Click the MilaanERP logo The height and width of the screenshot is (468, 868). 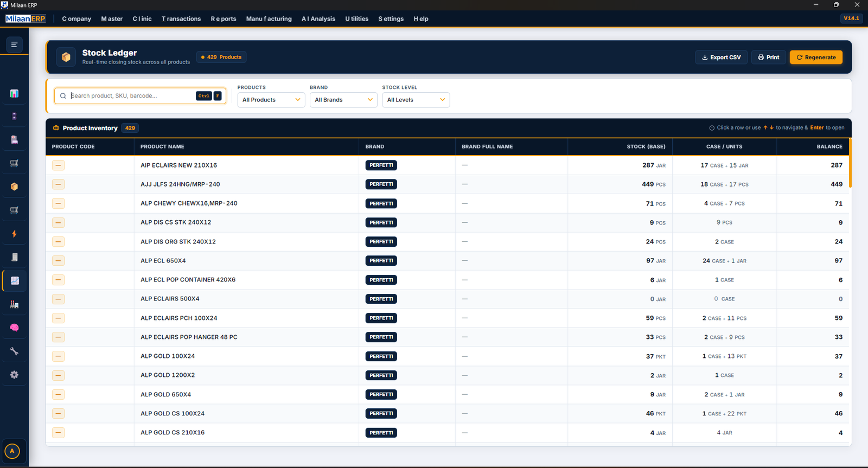(x=25, y=18)
